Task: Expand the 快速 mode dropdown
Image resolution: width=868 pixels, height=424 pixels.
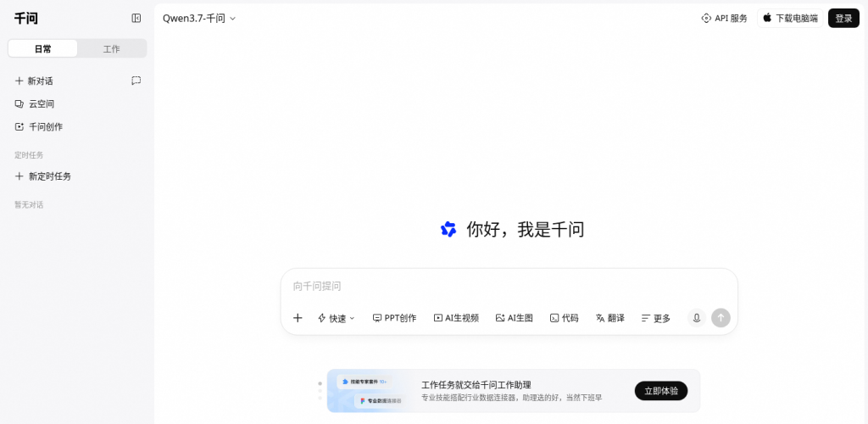Action: click(336, 318)
